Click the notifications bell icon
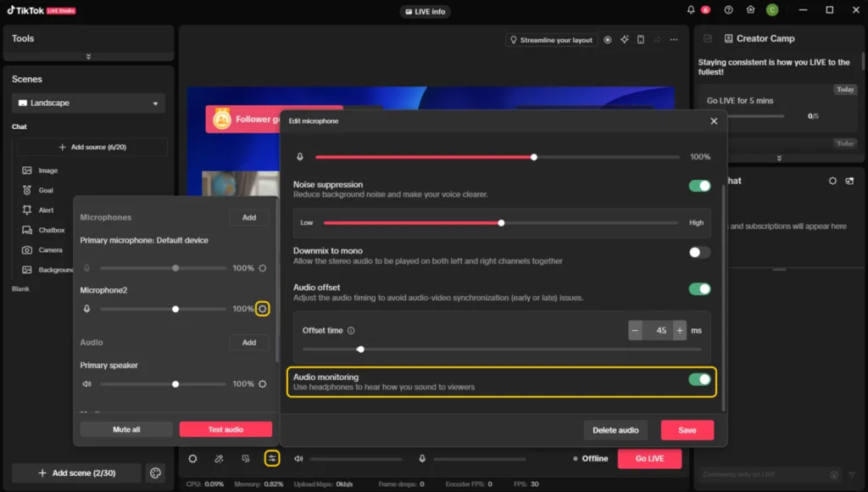 point(691,10)
